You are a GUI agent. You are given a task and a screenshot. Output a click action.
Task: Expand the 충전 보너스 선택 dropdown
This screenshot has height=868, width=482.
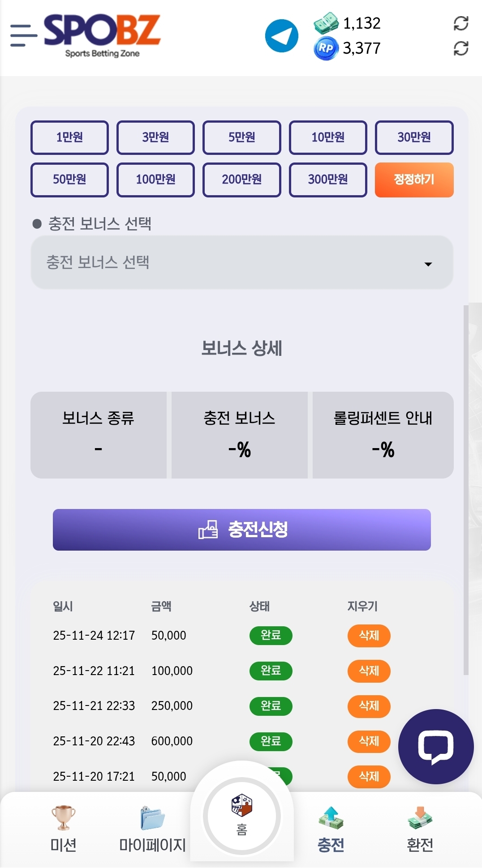click(x=242, y=262)
